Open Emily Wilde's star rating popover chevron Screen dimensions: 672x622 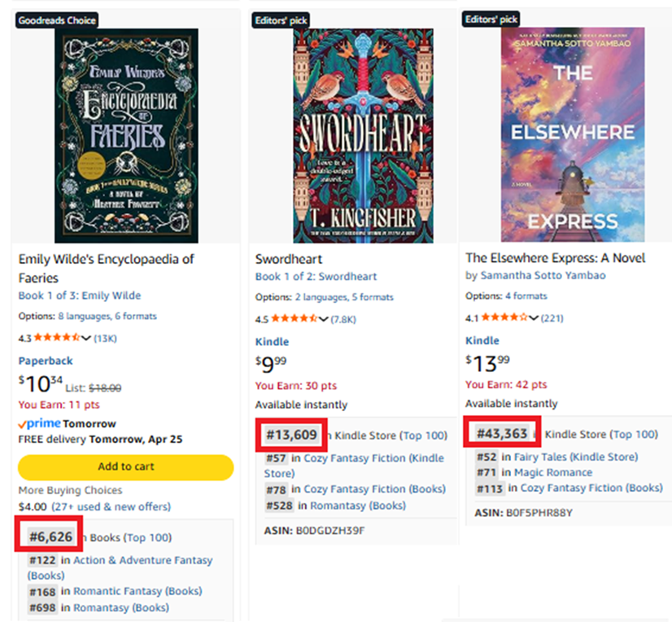point(87,338)
